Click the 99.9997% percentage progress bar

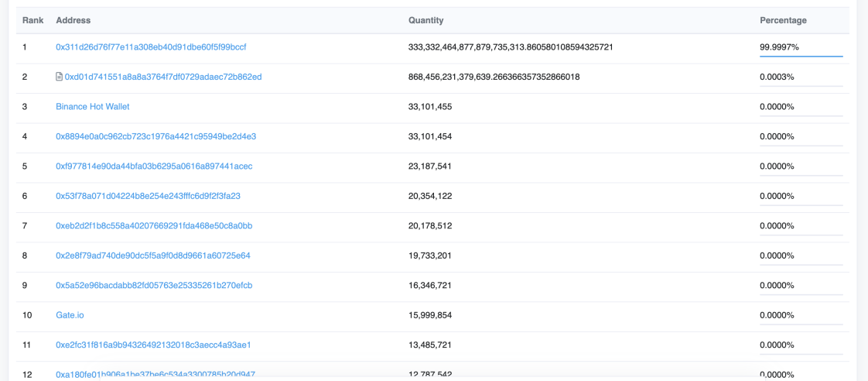[801, 56]
